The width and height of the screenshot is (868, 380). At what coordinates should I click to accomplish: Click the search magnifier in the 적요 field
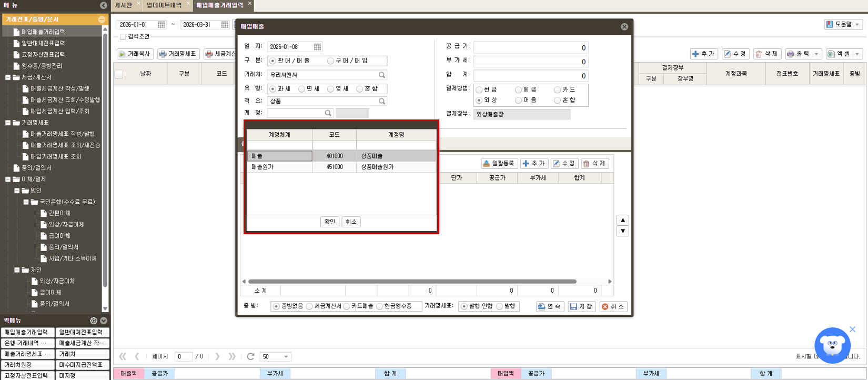pyautogui.click(x=382, y=101)
